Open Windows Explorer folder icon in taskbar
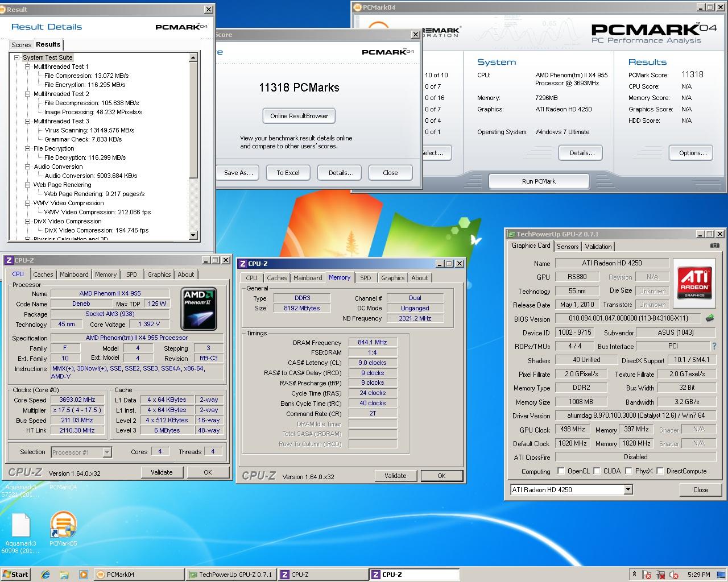The width and height of the screenshot is (728, 582). coord(64,575)
